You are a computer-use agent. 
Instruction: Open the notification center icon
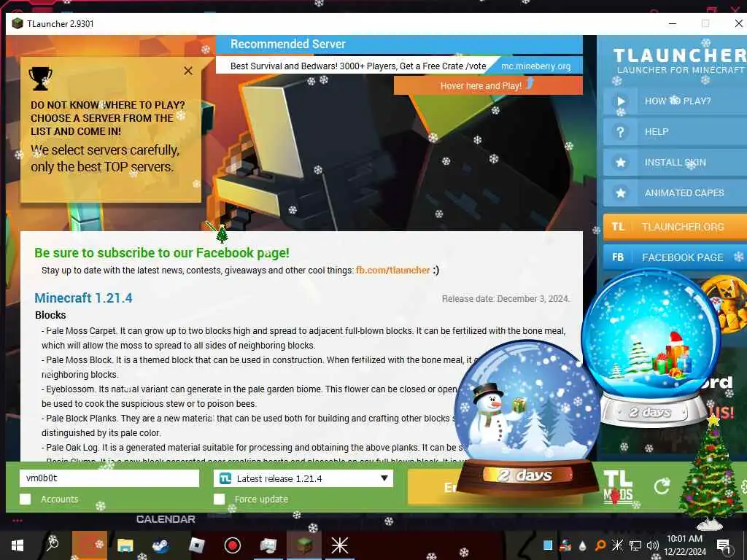724,545
